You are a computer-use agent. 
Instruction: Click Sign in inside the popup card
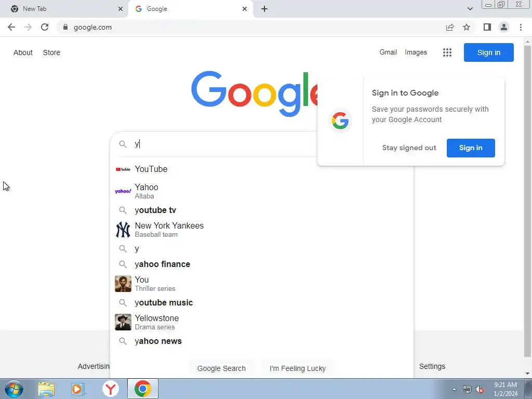471,148
